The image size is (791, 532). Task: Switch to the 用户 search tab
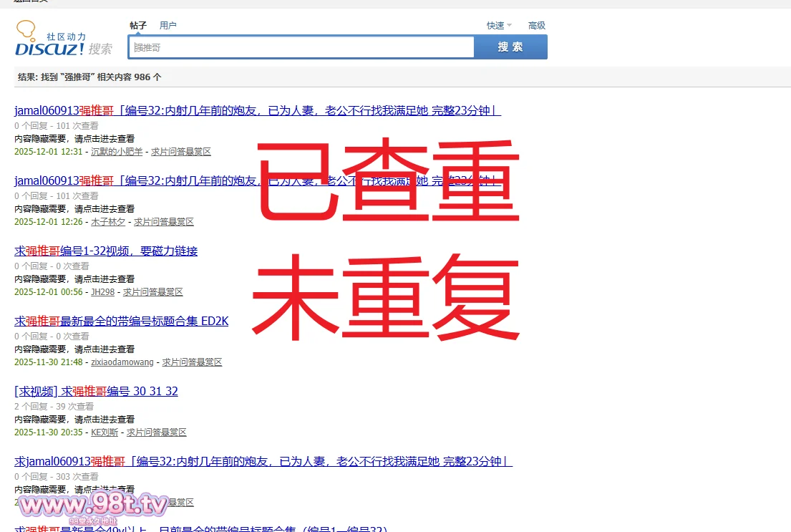coord(168,25)
